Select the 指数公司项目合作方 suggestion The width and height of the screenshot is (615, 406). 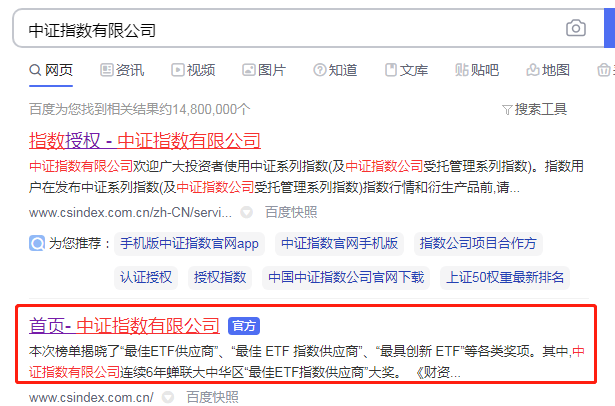point(477,243)
